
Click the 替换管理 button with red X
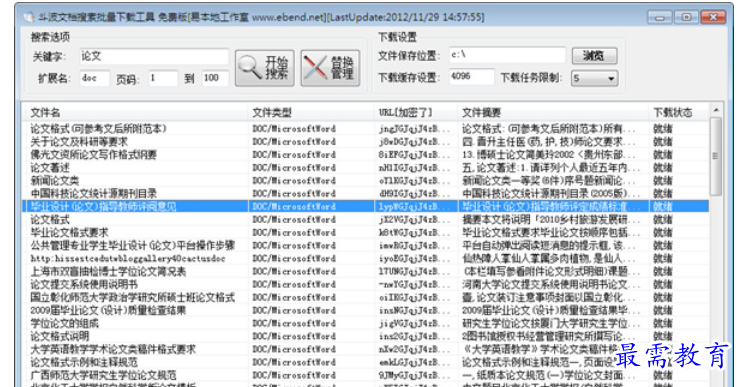(330, 68)
